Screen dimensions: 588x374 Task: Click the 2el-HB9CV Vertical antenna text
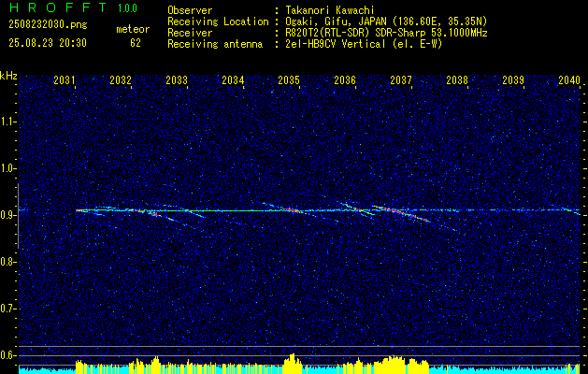pyautogui.click(x=364, y=44)
